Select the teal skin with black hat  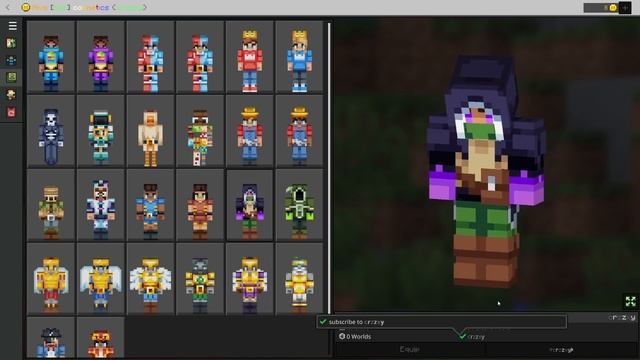101,131
